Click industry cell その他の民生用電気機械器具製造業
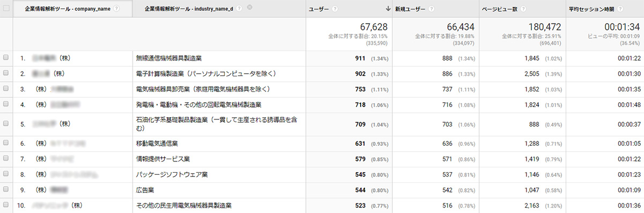This screenshot has height=213, width=644. [x=184, y=205]
